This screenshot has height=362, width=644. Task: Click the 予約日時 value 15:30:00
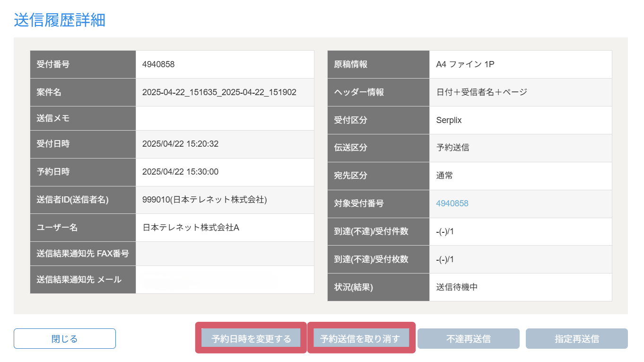(x=180, y=172)
